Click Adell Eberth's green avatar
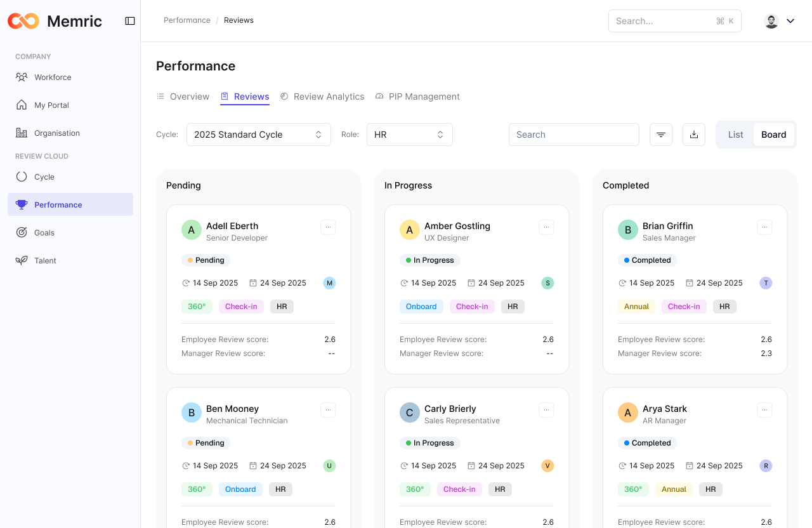Screen dimensions: 812x528 (x=192, y=230)
